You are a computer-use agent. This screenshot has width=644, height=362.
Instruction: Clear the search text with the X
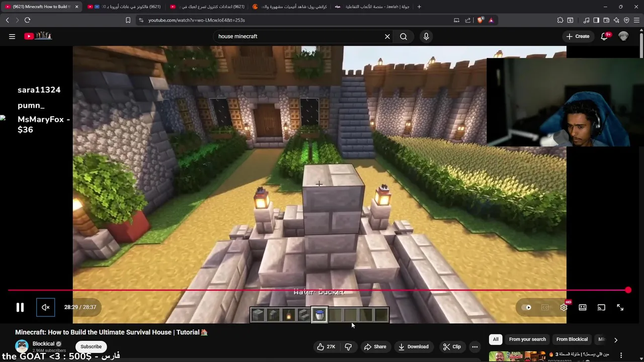tap(387, 36)
